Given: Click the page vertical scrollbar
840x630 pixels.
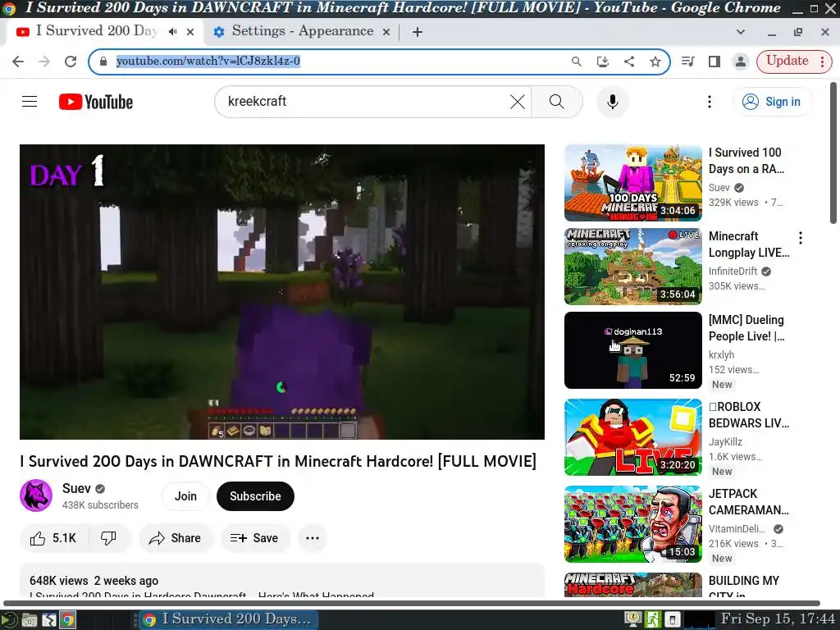Looking at the screenshot, I should [x=833, y=153].
